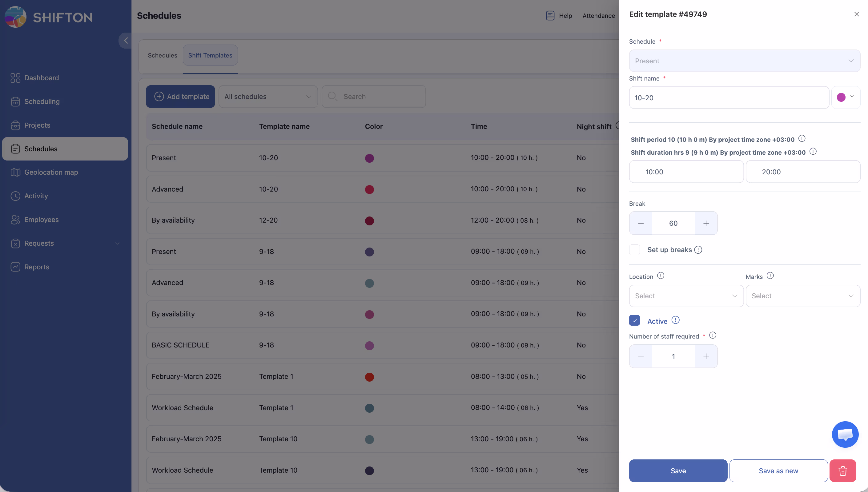Click the red delete trash icon
The height and width of the screenshot is (492, 868).
842,471
